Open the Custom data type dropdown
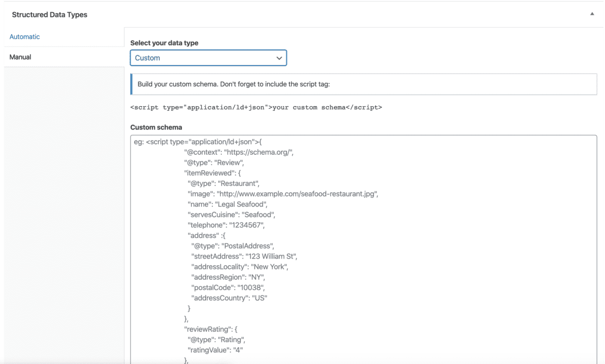Screen dimensions: 605x364 [208, 58]
